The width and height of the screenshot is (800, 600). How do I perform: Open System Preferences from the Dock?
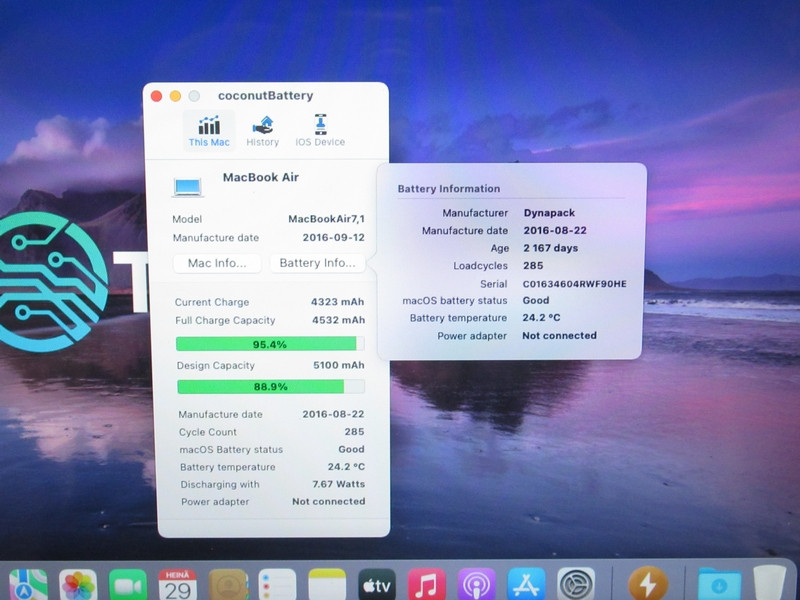[576, 585]
